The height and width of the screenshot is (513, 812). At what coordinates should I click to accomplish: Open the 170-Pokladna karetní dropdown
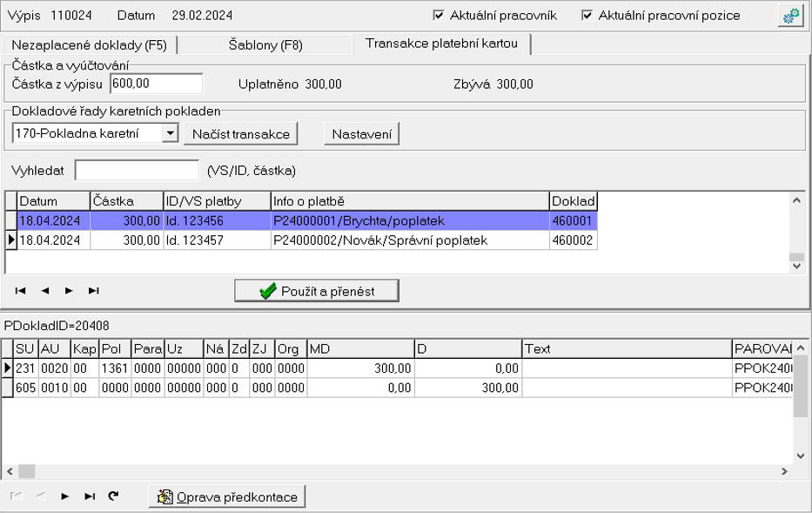click(170, 133)
